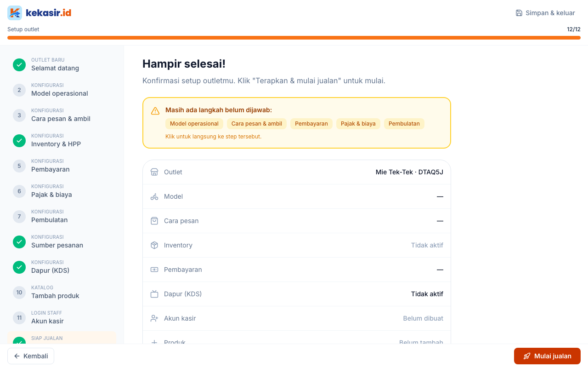Viewport: 588px width, 368px height.
Task: Click the Kembali button
Action: (x=31, y=356)
